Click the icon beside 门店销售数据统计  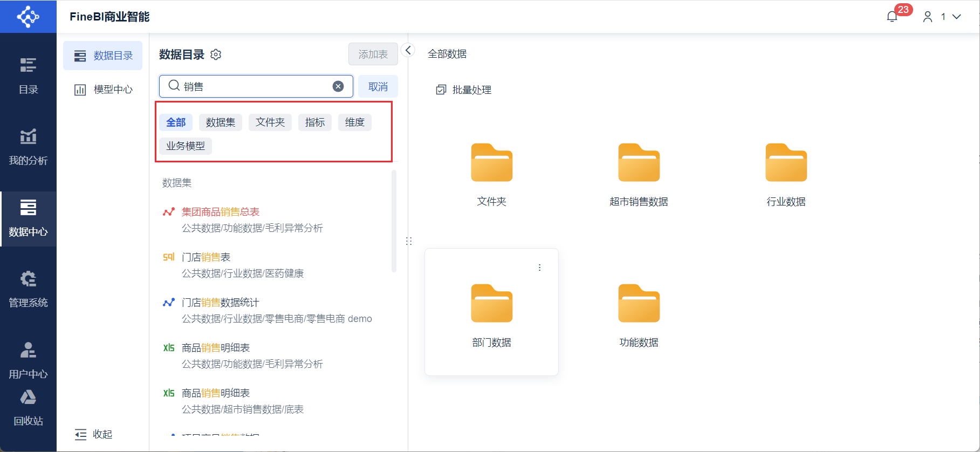point(169,303)
